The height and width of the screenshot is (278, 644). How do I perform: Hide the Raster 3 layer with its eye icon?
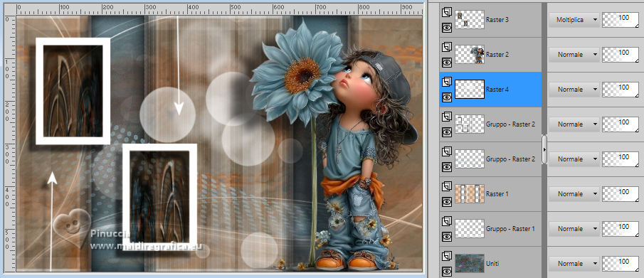tap(446, 28)
